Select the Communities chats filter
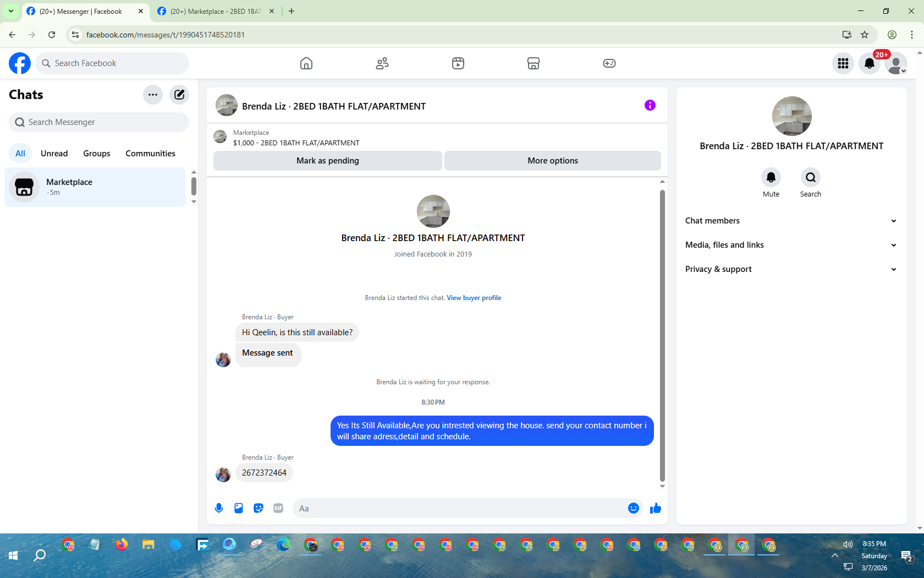924x578 pixels. (x=150, y=154)
